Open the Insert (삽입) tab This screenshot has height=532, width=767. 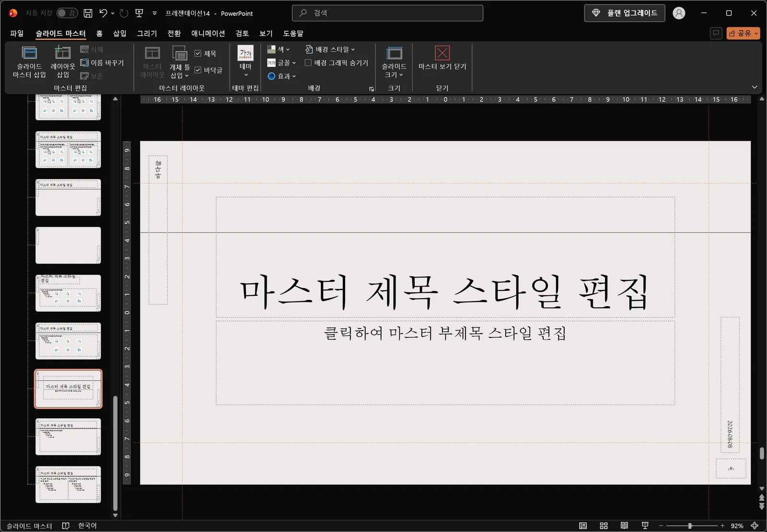[120, 33]
